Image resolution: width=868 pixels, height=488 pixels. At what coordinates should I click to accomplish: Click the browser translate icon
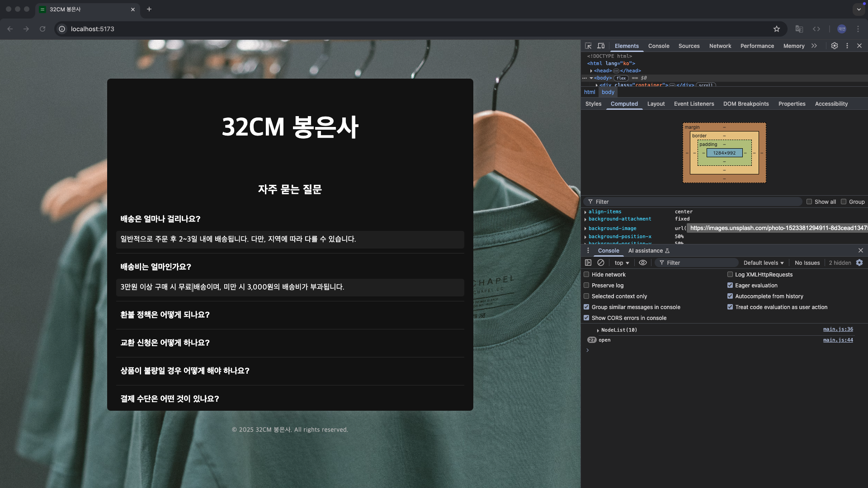coord(799,29)
